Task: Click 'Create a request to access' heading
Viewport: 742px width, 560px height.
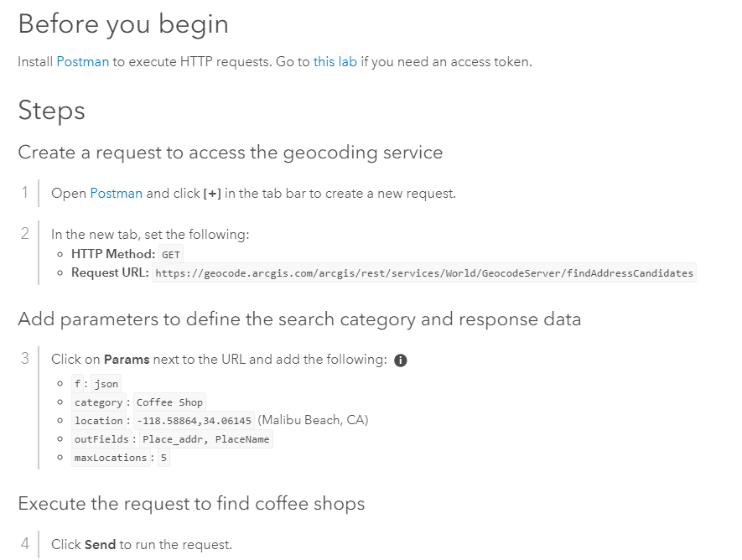Action: click(231, 153)
